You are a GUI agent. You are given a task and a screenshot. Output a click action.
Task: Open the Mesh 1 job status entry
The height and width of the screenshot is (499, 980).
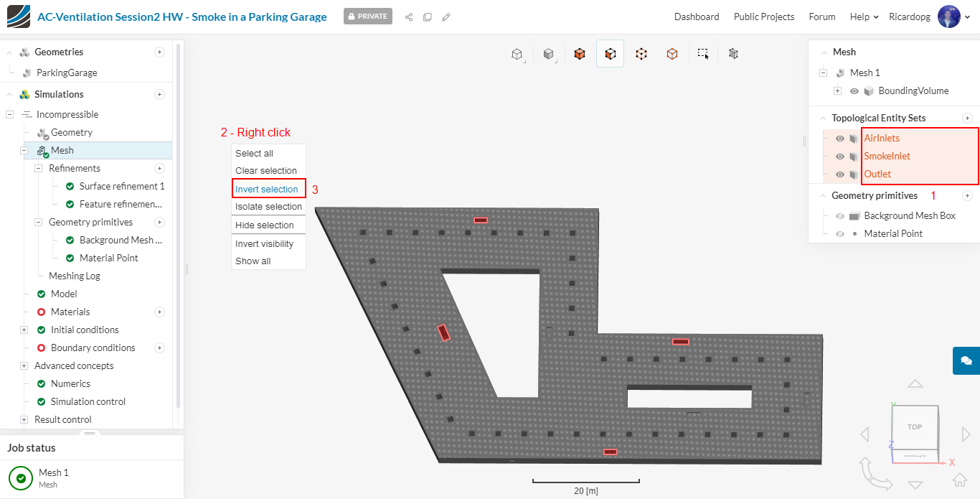pos(92,477)
